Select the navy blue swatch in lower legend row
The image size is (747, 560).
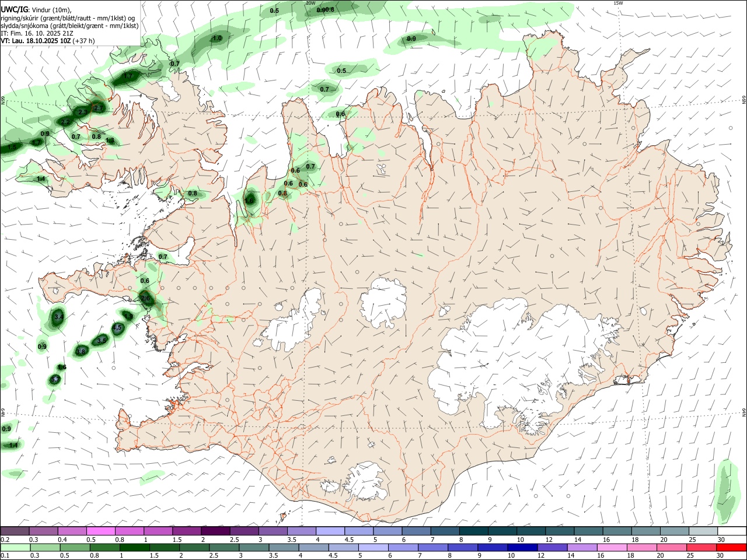pyautogui.click(x=521, y=548)
